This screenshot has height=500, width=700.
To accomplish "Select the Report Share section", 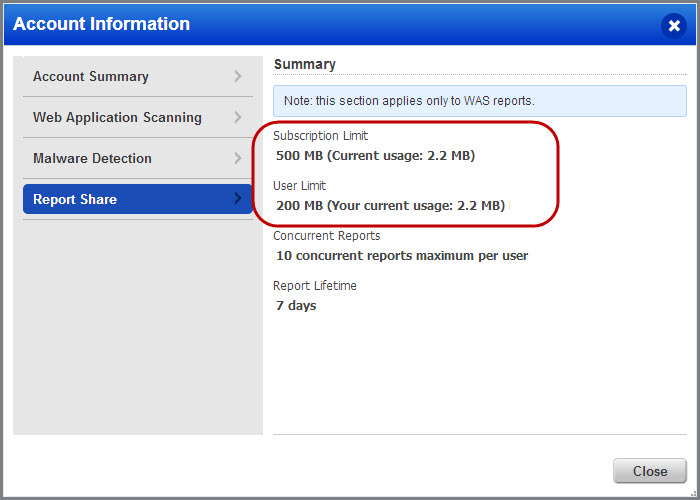I will pos(138,199).
